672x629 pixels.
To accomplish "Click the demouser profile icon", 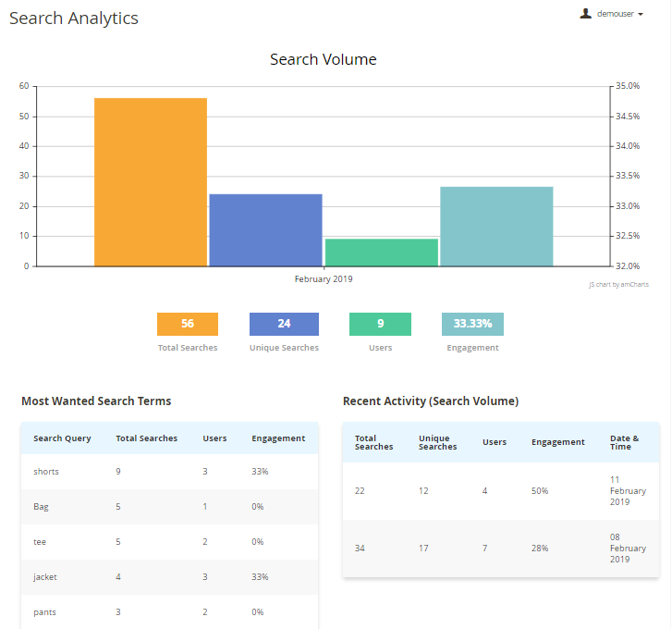I will pos(585,14).
